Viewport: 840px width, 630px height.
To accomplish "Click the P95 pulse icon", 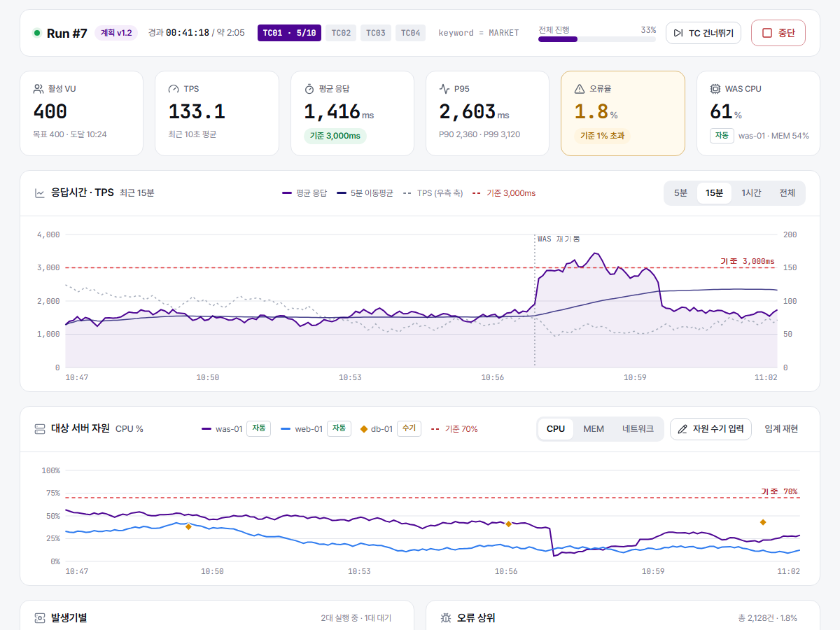I will point(444,89).
